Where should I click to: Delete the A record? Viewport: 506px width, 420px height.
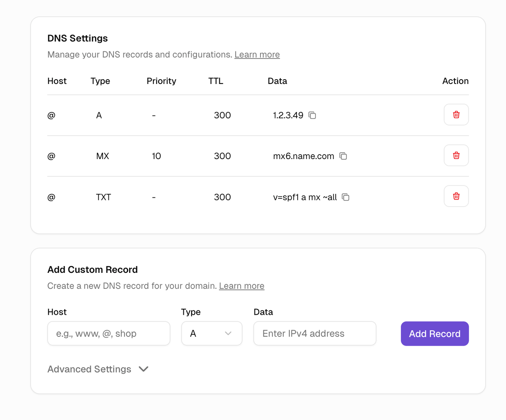click(456, 114)
